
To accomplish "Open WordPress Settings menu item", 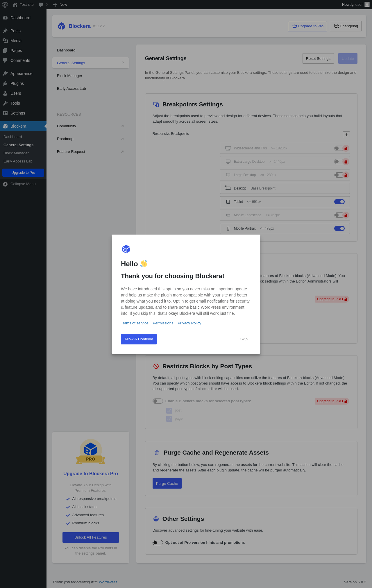I will point(23,113).
